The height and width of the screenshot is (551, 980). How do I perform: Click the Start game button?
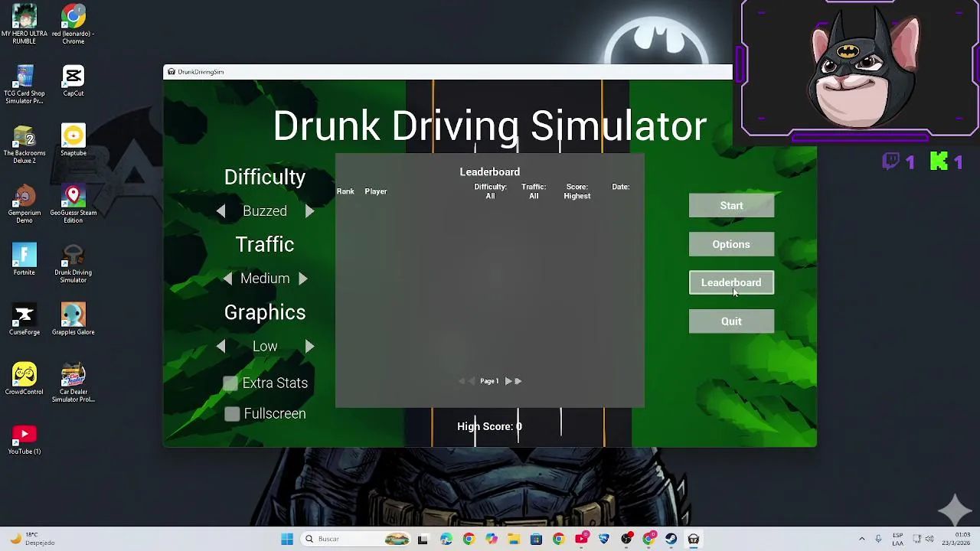coord(731,205)
